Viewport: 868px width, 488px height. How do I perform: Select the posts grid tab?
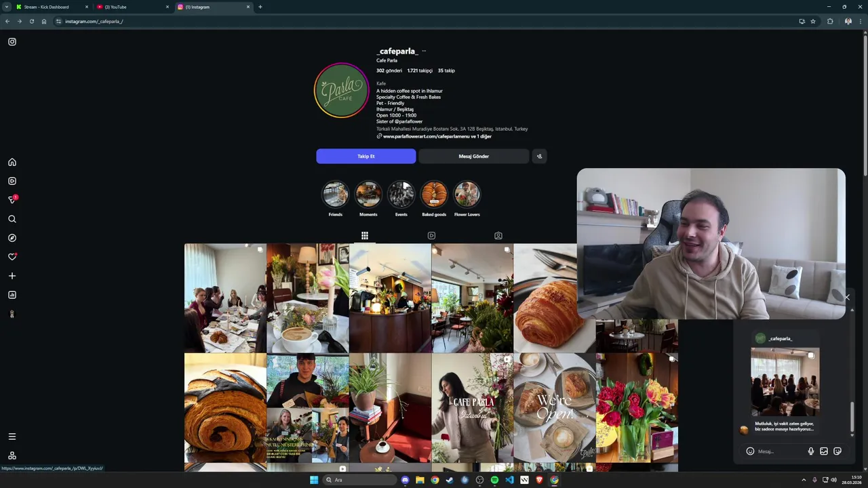365,235
